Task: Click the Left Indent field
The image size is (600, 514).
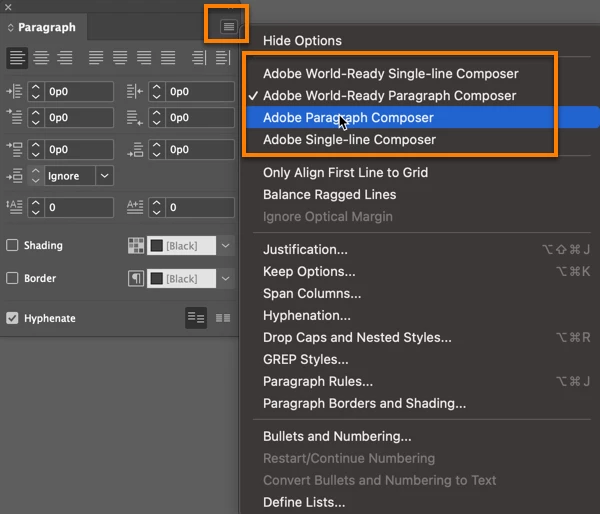Action: (x=79, y=91)
